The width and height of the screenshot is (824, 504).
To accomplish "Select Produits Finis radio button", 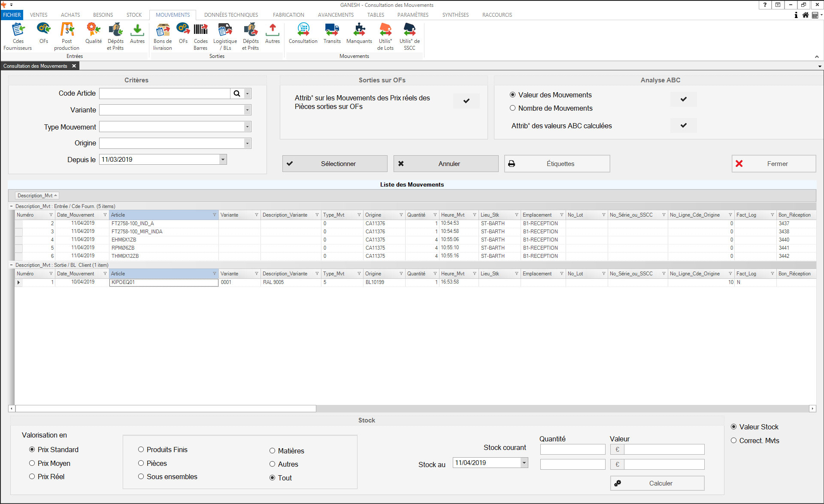I will pos(141,450).
